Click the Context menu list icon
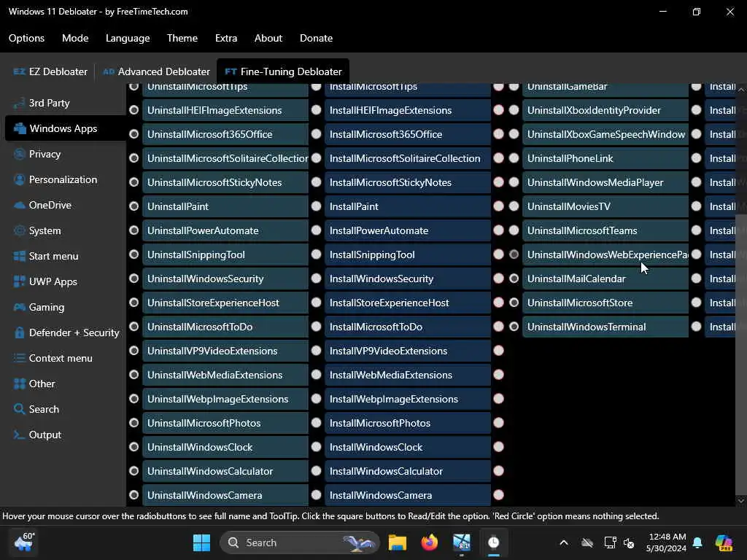 pyautogui.click(x=19, y=358)
